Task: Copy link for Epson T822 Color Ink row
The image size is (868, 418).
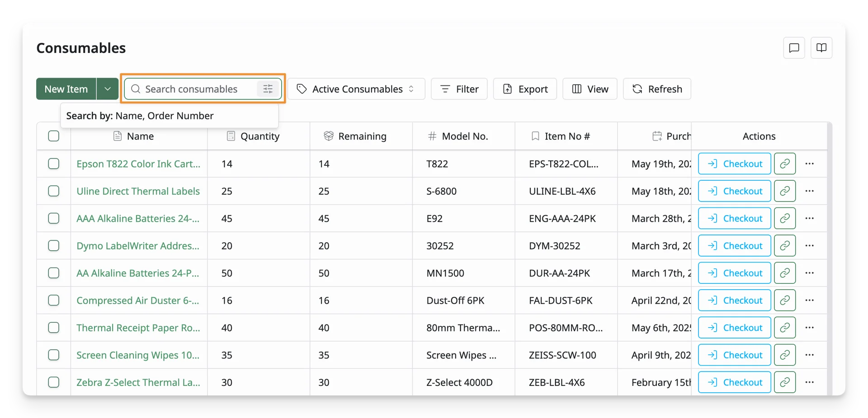Action: pyautogui.click(x=785, y=164)
